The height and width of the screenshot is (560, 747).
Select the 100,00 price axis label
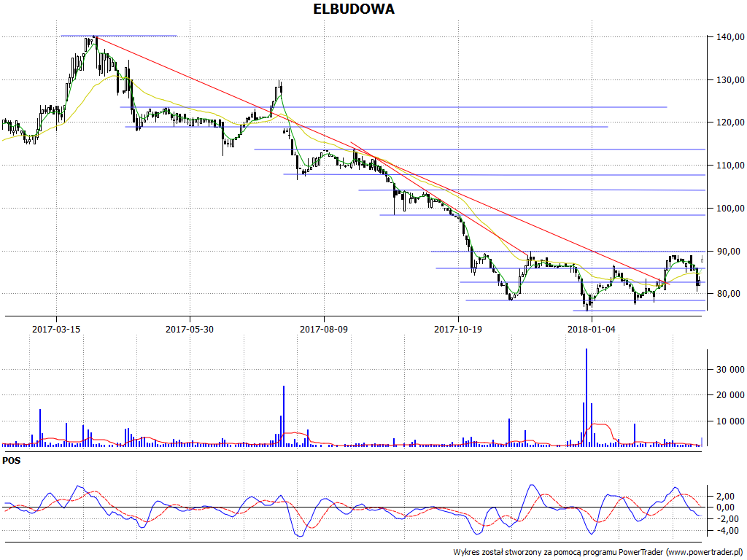tap(730, 208)
